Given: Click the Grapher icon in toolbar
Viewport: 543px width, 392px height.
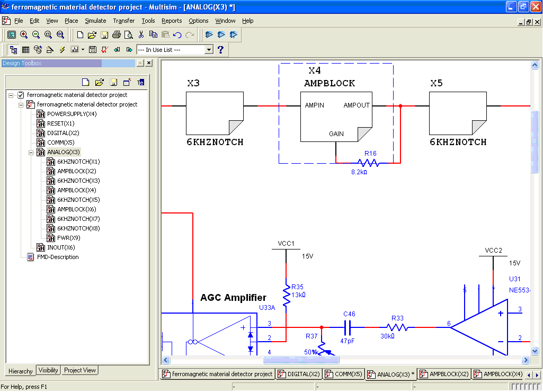Looking at the screenshot, I should [74, 50].
